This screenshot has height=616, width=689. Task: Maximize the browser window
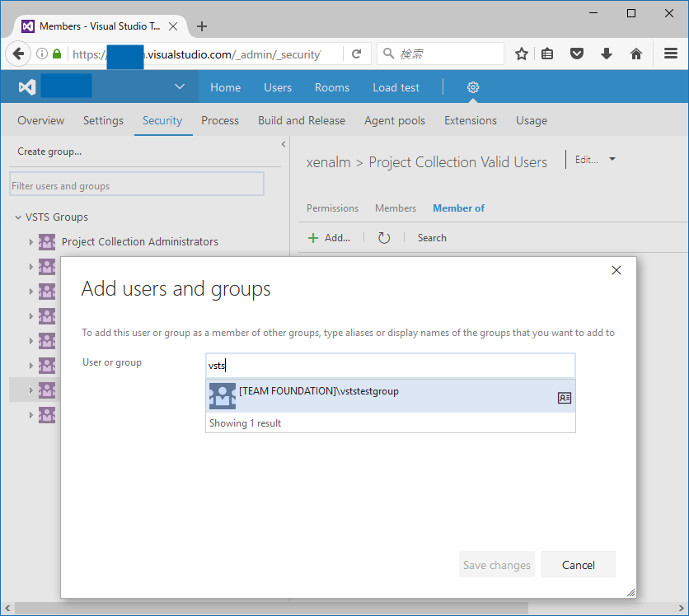[x=631, y=14]
